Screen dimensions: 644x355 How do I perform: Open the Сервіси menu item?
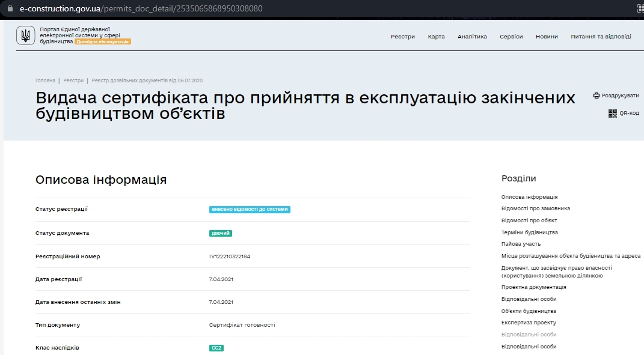(x=511, y=37)
